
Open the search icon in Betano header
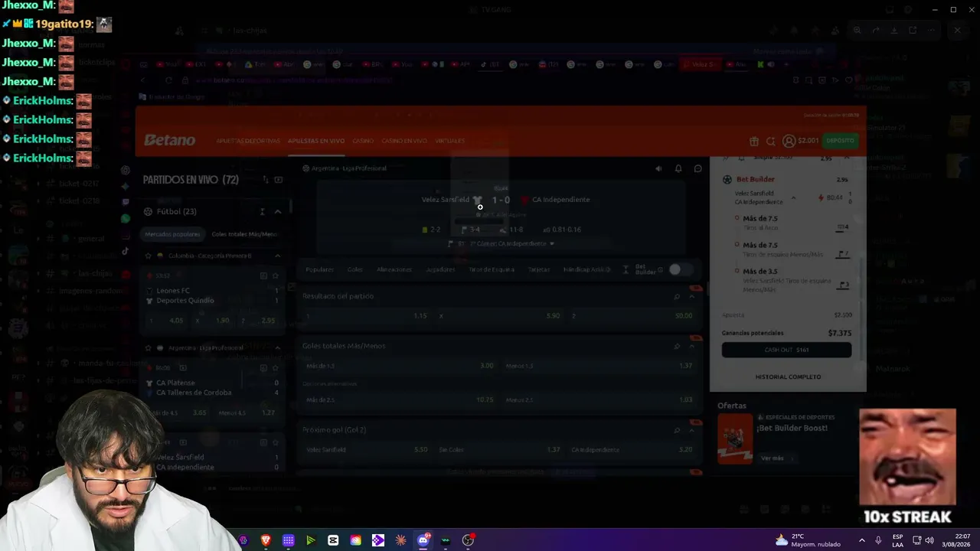(771, 141)
